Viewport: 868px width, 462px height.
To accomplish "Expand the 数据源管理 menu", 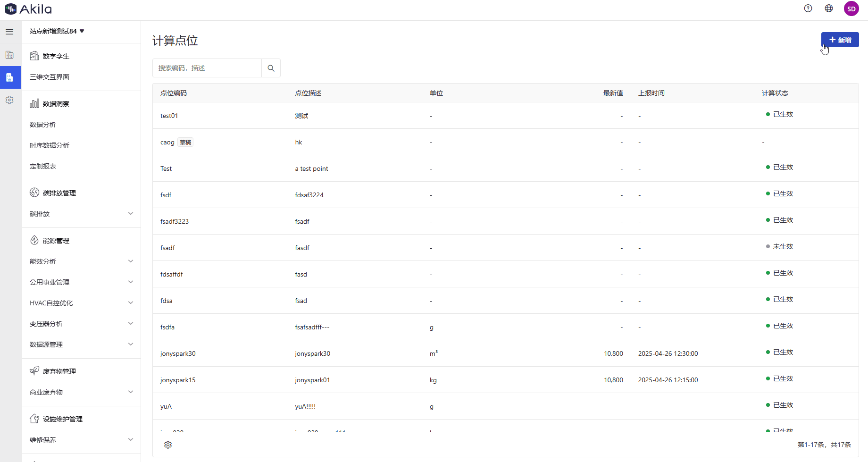I will click(81, 344).
